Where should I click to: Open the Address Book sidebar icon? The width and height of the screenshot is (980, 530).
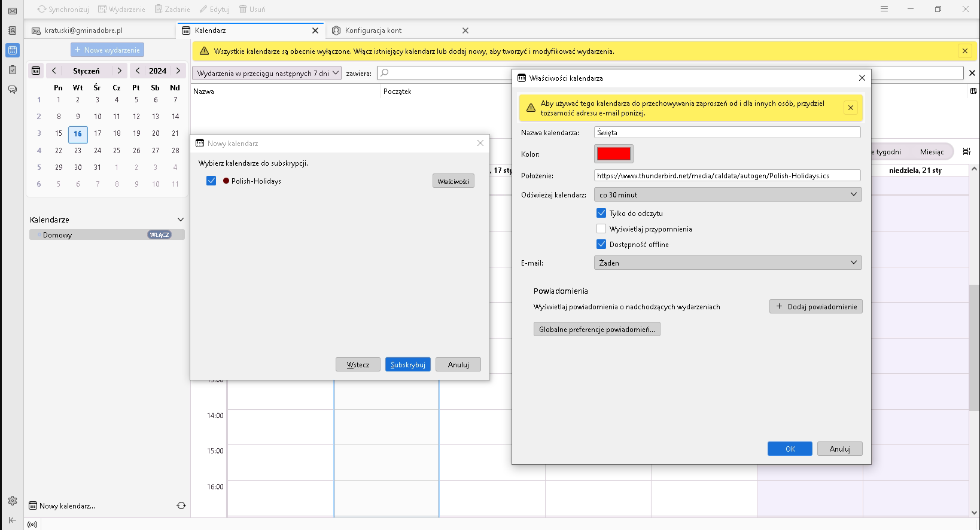coord(12,31)
